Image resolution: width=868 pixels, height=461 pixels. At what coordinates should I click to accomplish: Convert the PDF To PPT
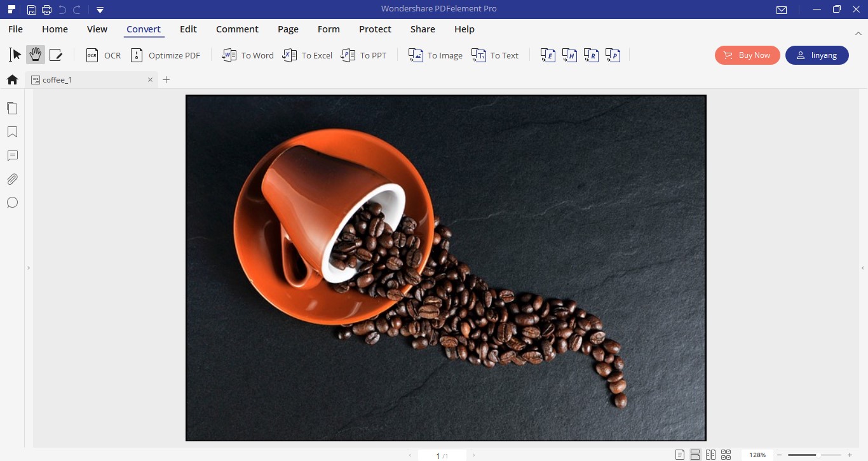363,55
